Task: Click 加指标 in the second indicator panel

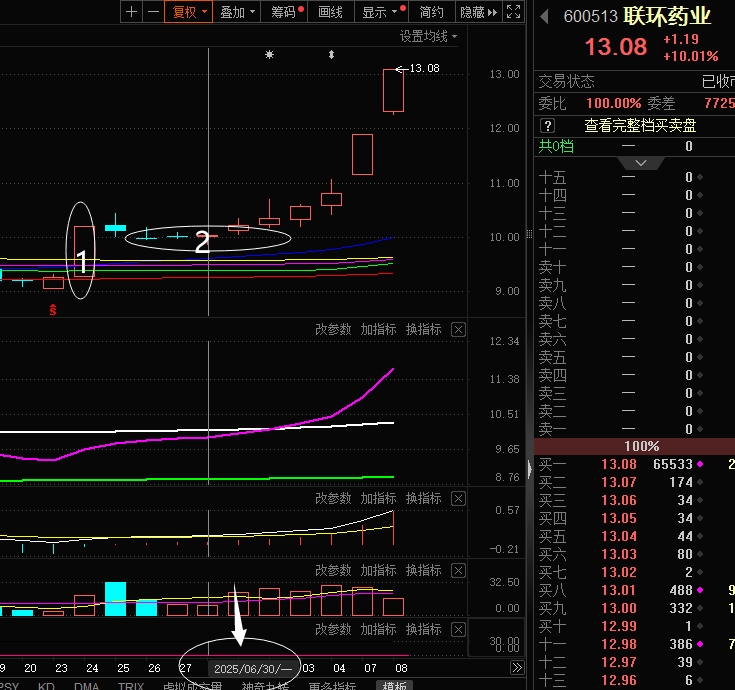Action: click(x=378, y=330)
